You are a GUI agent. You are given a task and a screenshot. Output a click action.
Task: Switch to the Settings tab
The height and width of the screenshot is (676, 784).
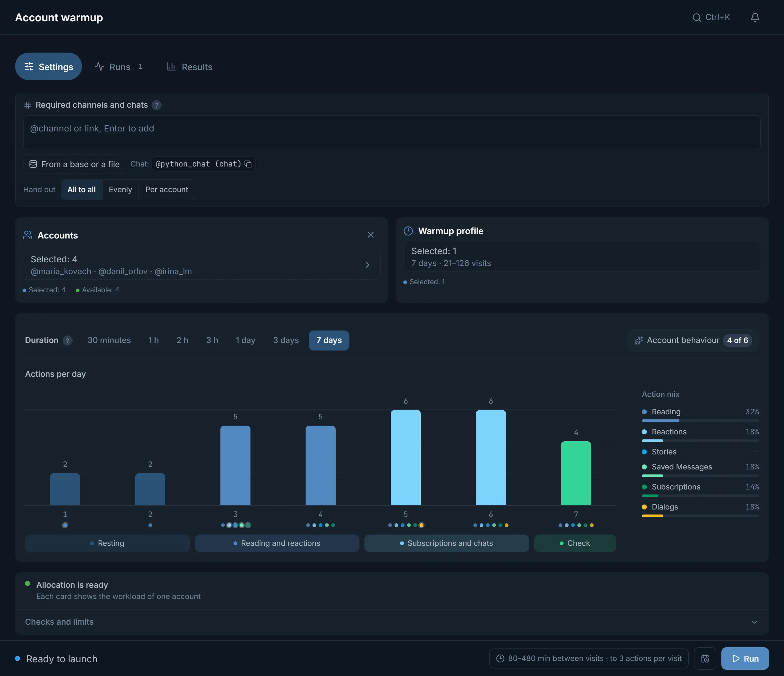click(x=49, y=67)
